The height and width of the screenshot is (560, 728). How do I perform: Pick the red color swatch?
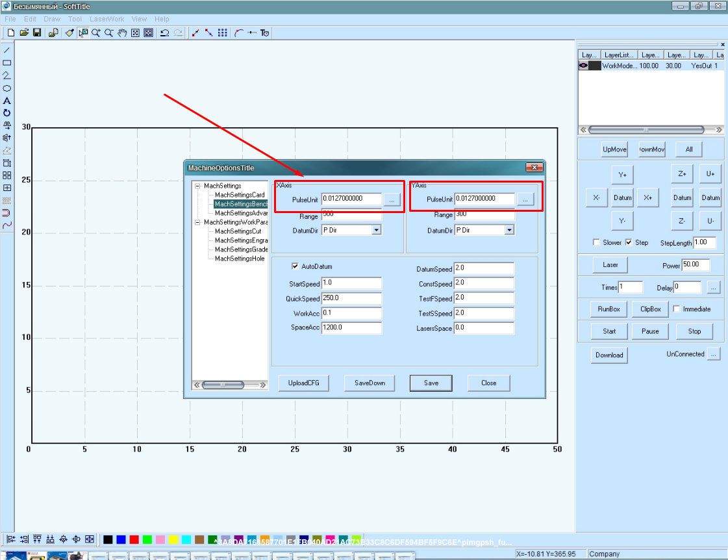134,540
